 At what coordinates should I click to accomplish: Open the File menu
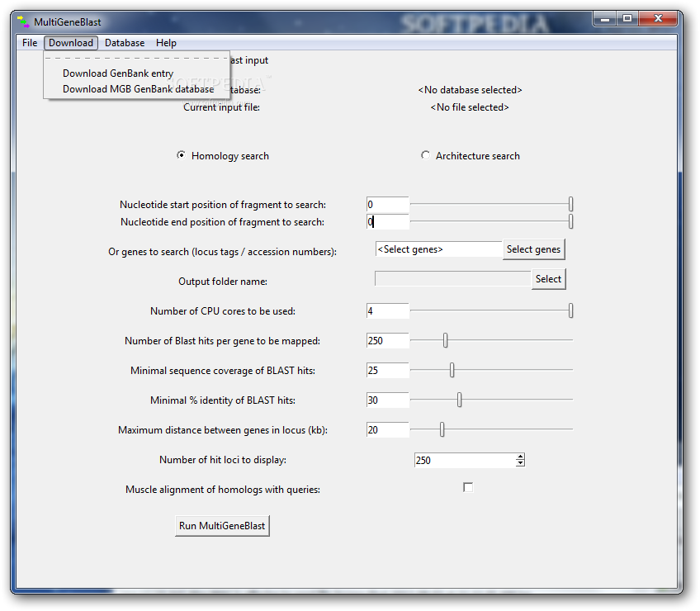pyautogui.click(x=30, y=43)
